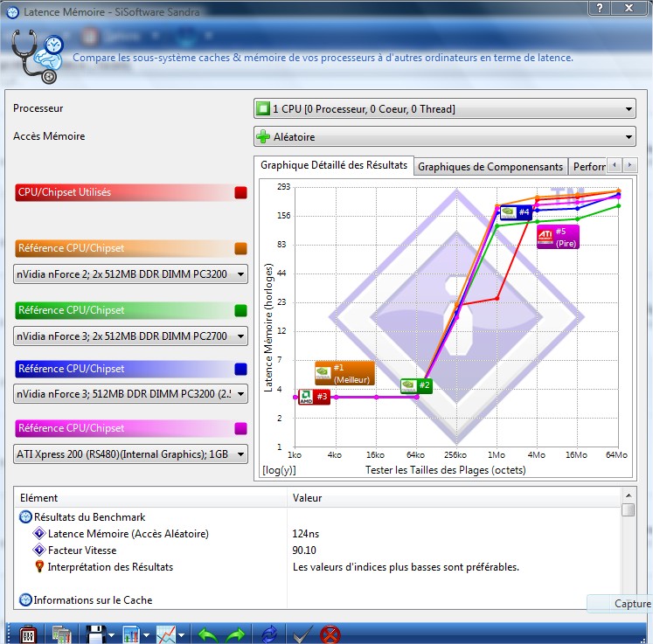Close the Latence Mémoire window
This screenshot has width=653, height=644.
[x=629, y=8]
